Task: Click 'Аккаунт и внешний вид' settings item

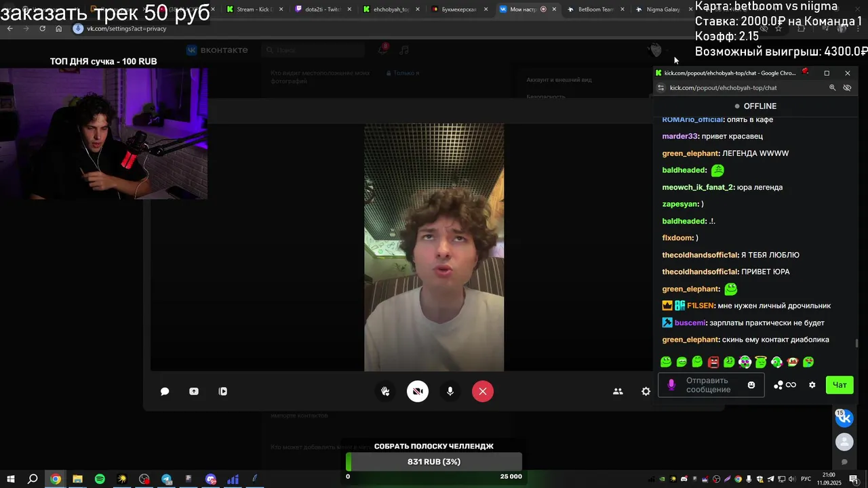Action: [559, 80]
